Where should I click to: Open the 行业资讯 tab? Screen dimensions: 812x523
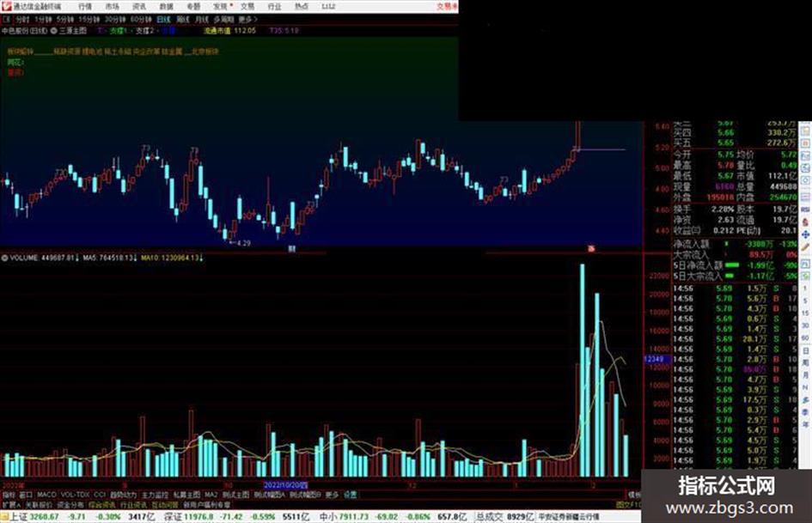[133, 505]
